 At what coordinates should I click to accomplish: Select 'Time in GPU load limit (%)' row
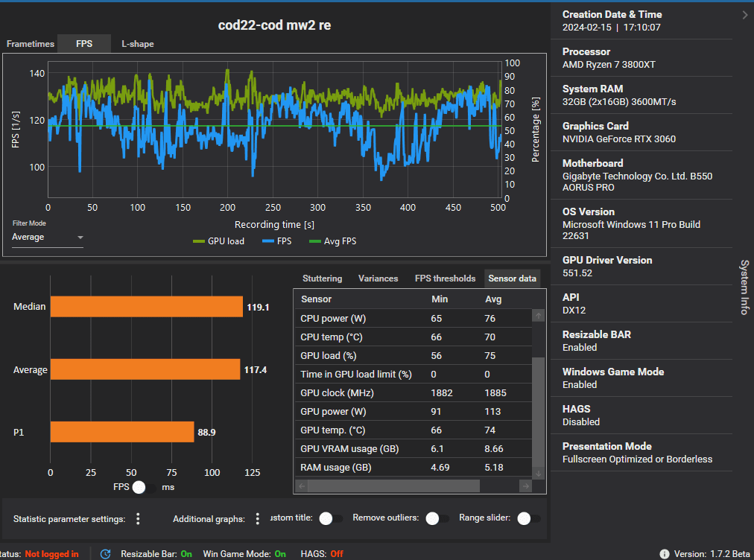[x=414, y=375]
